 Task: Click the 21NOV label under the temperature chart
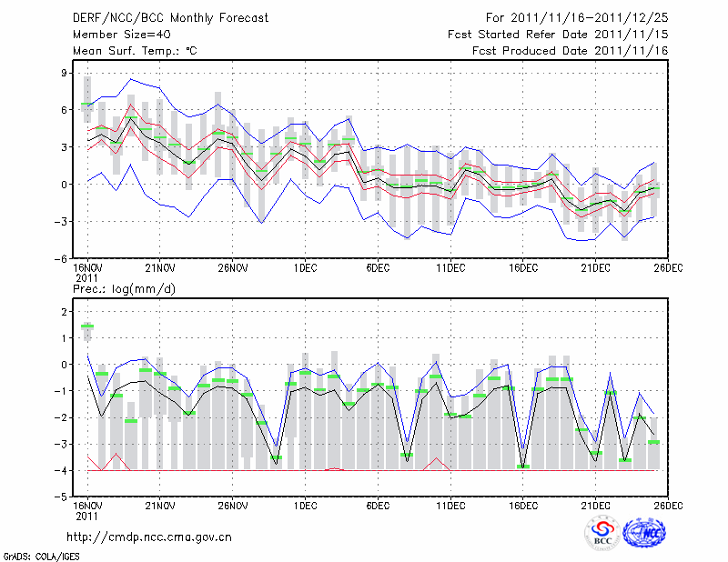[159, 267]
